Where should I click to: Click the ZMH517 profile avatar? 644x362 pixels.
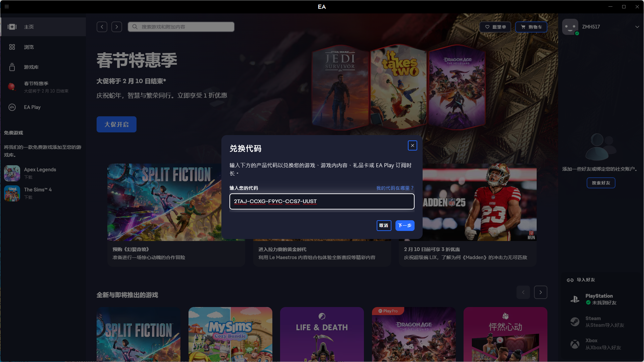click(x=570, y=27)
